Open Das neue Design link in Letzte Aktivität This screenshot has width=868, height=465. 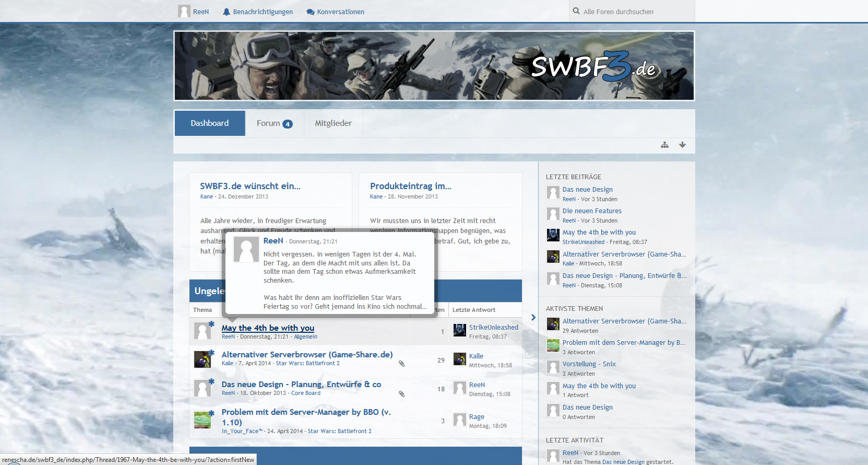[623, 462]
